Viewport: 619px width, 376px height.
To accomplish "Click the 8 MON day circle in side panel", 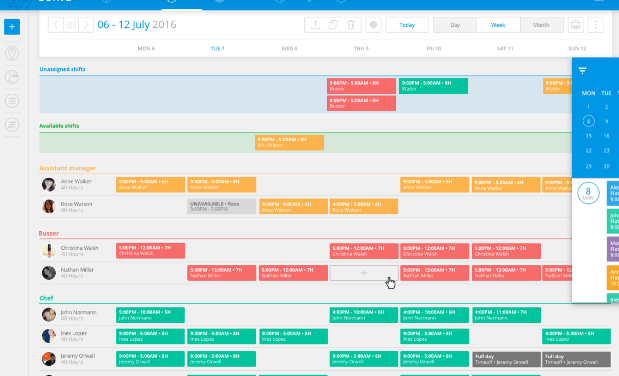I will pos(588,193).
